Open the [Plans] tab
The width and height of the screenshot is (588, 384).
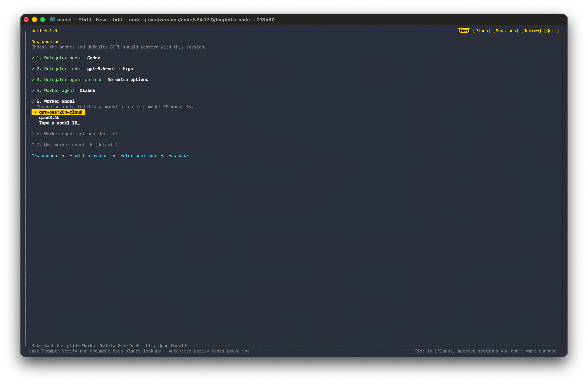point(481,31)
